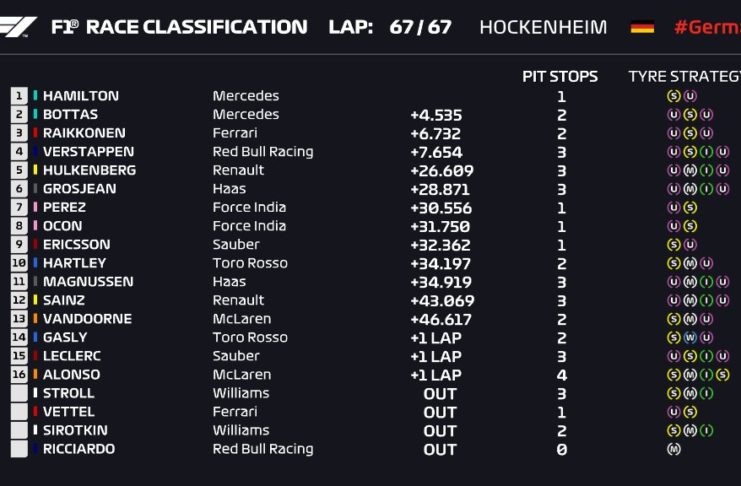Click the HOCKENHEIM circuit name
Image resolution: width=741 pixels, height=486 pixels.
coord(543,27)
